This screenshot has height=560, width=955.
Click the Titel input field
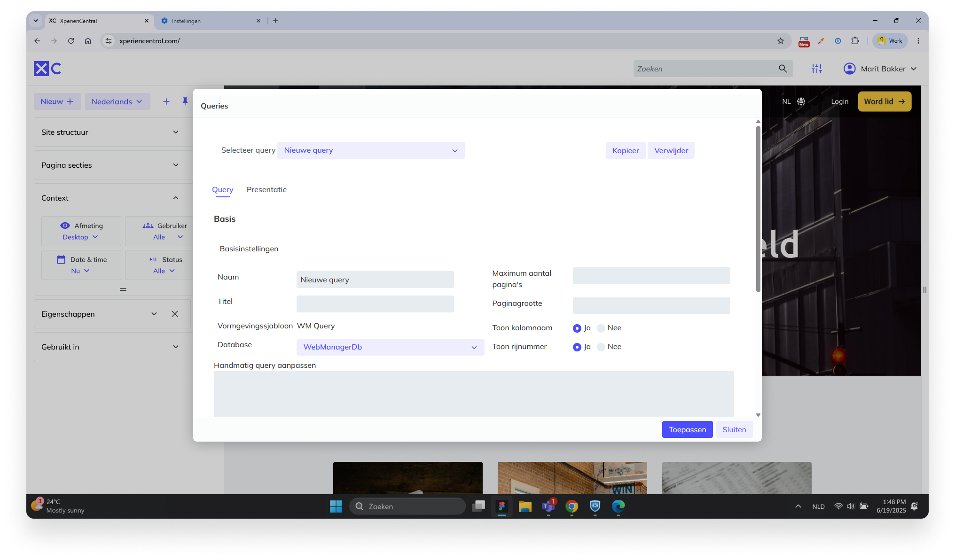tap(375, 304)
